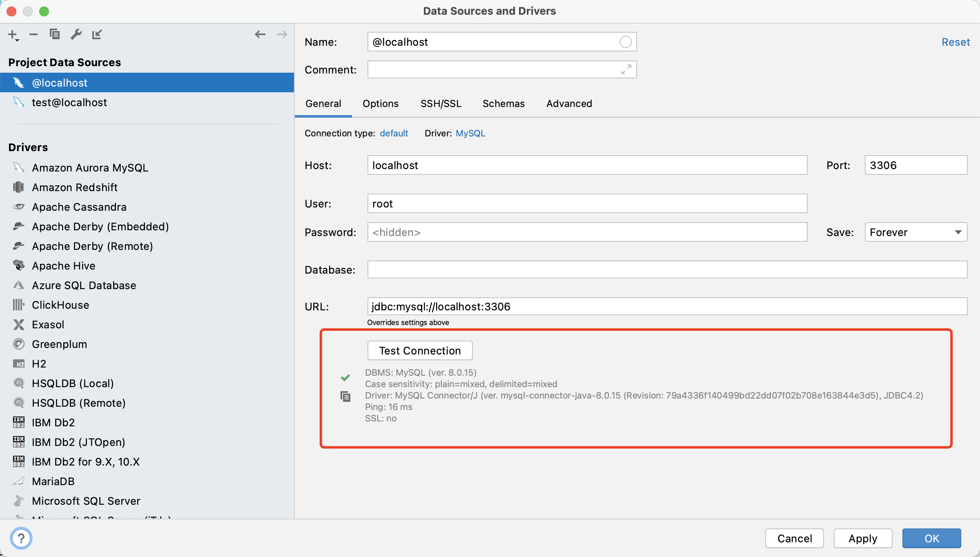This screenshot has height=557, width=980.
Task: Copy connection test details via copy icon
Action: [x=345, y=396]
